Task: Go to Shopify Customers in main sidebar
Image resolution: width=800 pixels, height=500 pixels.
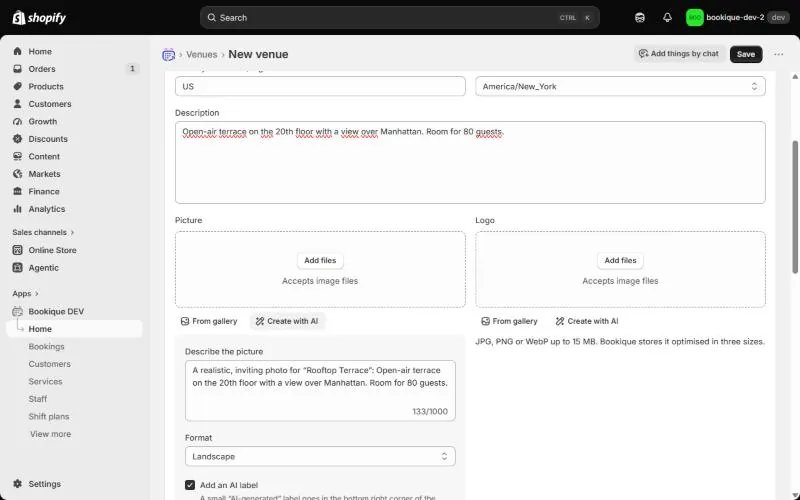Action: click(x=74, y=104)
